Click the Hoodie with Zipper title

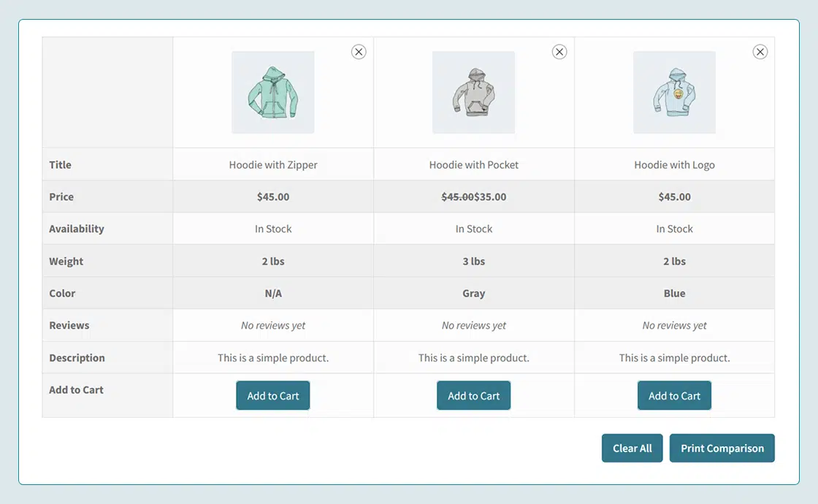273,165
